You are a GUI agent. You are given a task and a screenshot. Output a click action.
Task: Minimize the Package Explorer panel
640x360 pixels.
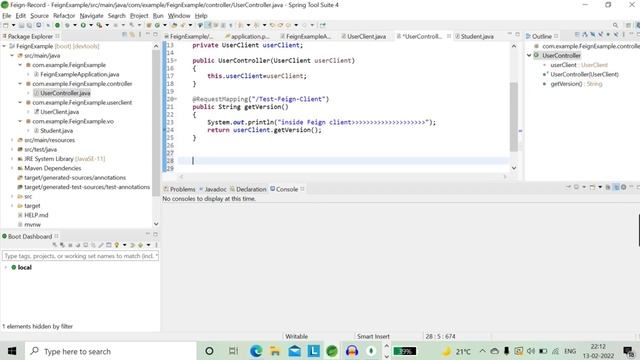tap(147, 35)
